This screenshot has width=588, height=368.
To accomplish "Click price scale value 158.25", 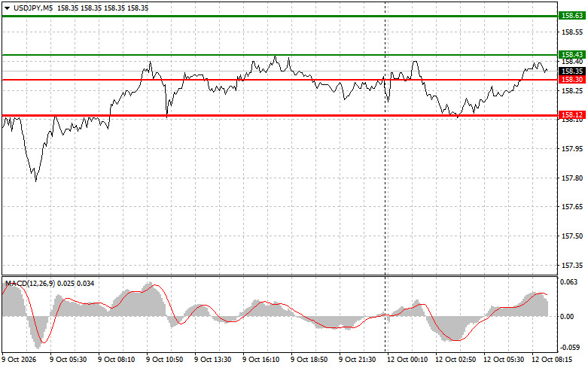I will tap(572, 91).
